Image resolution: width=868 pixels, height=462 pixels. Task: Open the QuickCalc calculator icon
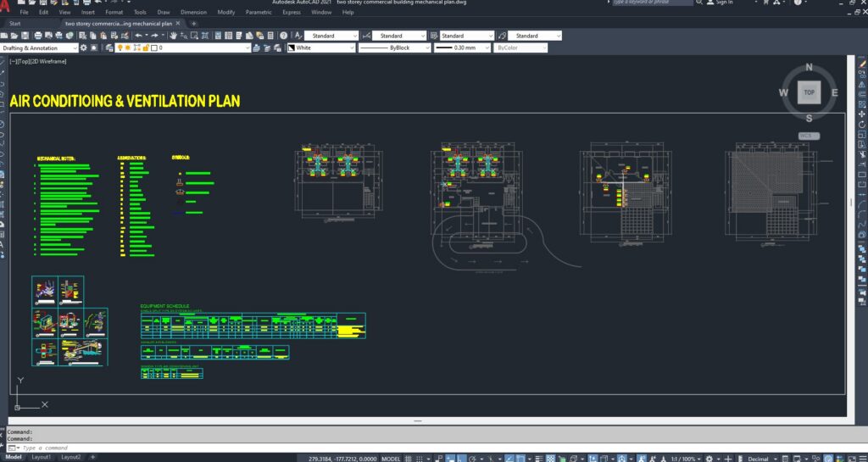270,36
